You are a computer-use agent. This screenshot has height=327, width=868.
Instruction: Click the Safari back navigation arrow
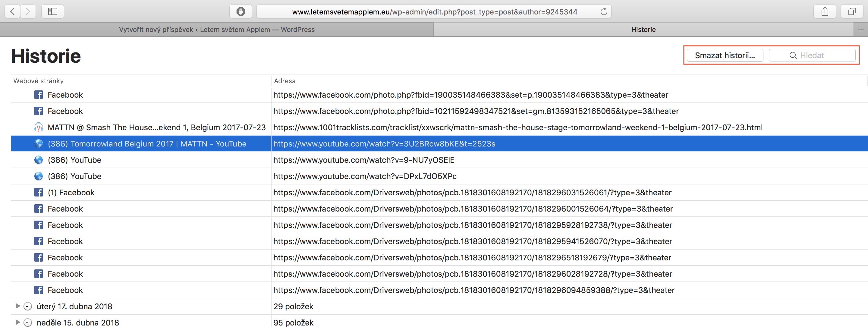[12, 12]
